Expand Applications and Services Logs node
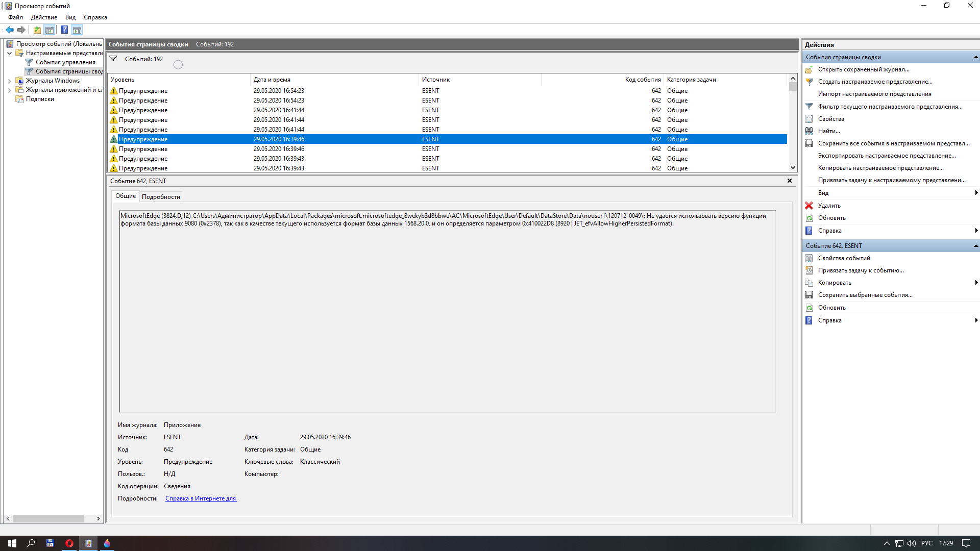Viewport: 980px width, 551px height. pyautogui.click(x=9, y=90)
